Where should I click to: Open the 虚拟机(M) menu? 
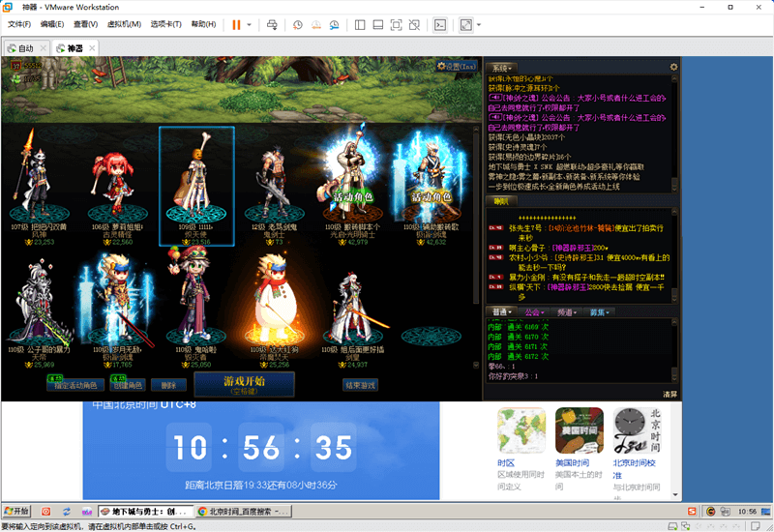point(124,24)
